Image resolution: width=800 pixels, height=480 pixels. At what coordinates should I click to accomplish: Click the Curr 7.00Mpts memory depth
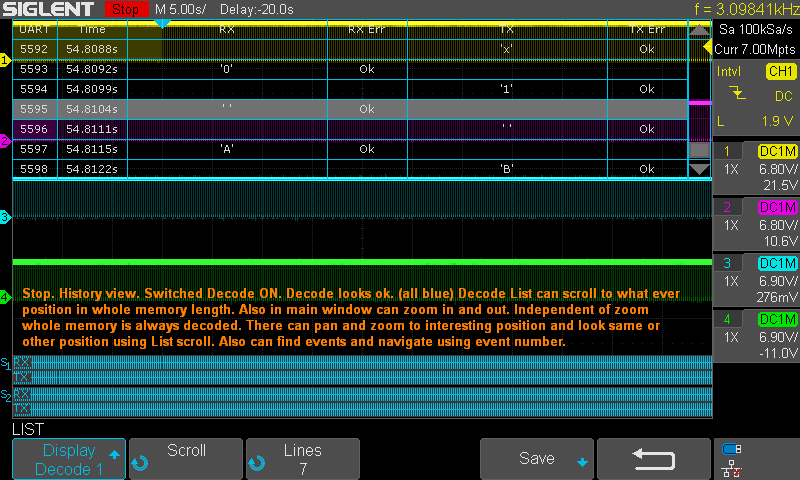tap(755, 49)
